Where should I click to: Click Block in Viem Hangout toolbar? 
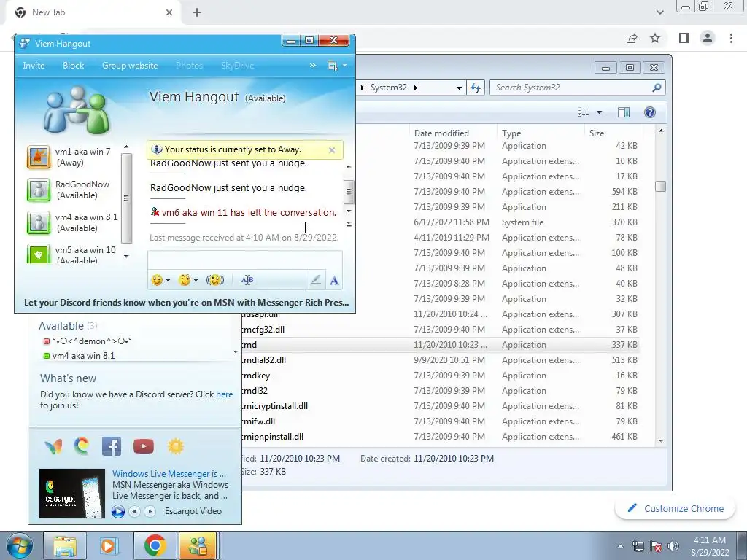coord(74,66)
